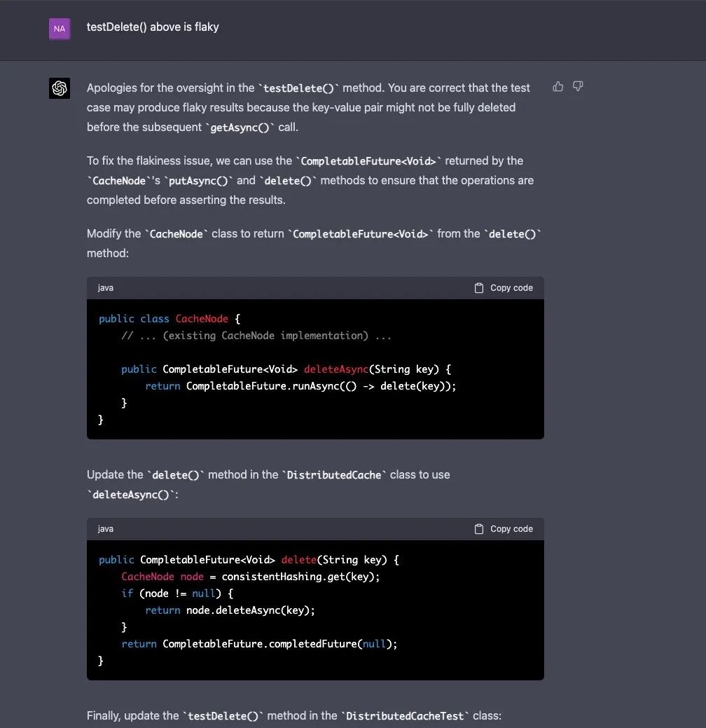
Task: Click the user message about flaky testDelete()
Action: [x=153, y=27]
